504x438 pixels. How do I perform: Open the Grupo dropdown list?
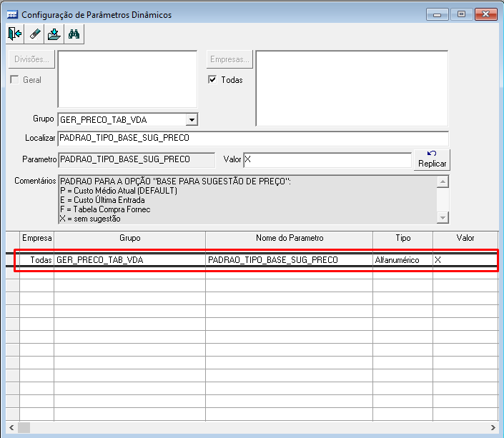(x=192, y=120)
